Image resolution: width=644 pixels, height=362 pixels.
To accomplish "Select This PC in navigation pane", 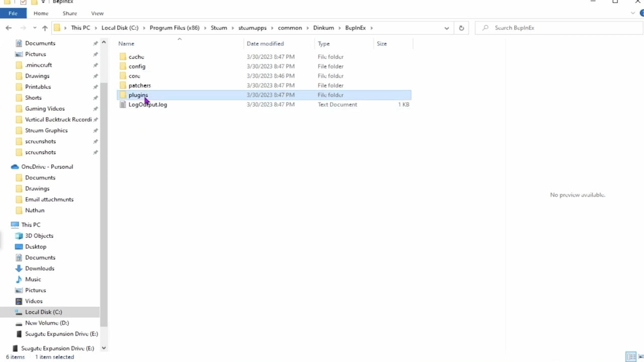I will [31, 225].
